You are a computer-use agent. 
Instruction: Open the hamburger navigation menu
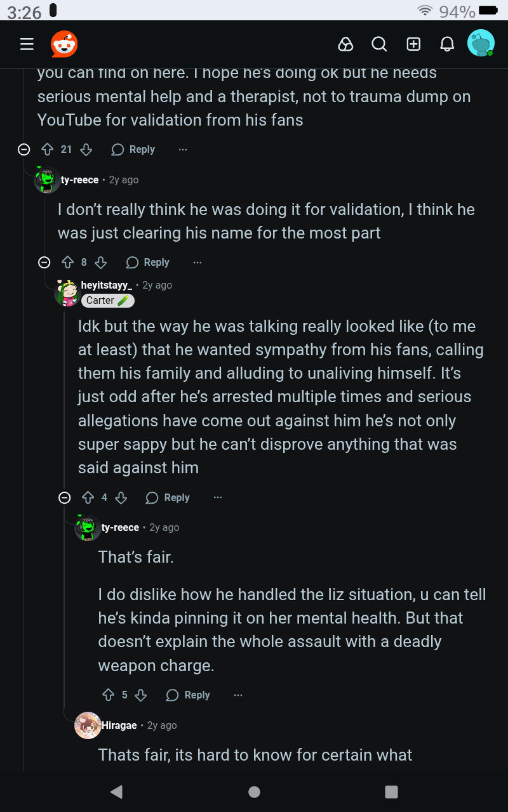tap(27, 44)
